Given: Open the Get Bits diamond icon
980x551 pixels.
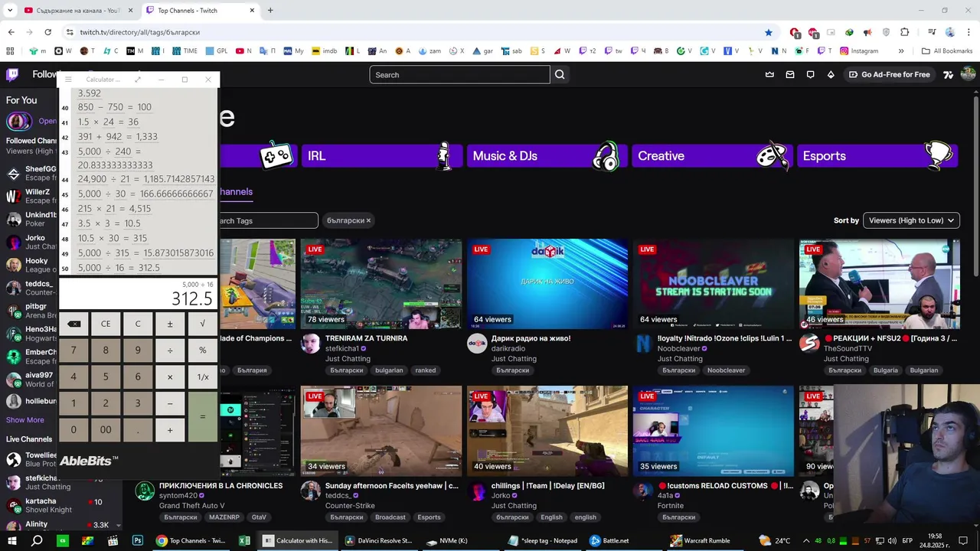Looking at the screenshot, I should pos(831,74).
